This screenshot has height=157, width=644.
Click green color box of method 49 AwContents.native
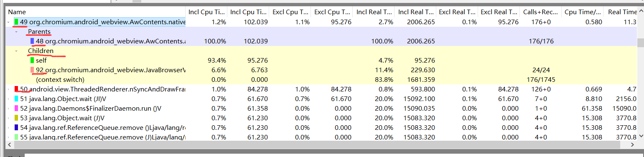[16, 22]
